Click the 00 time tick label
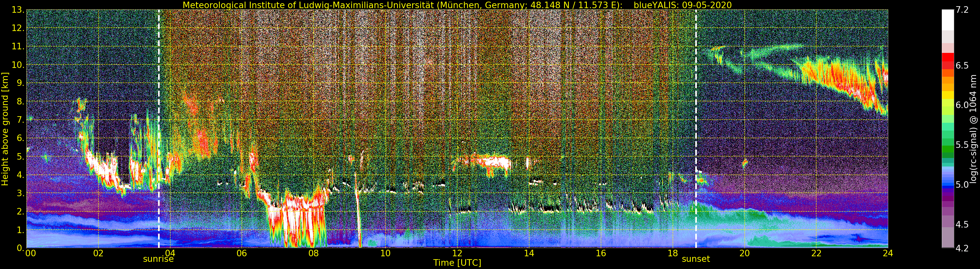 (30, 253)
